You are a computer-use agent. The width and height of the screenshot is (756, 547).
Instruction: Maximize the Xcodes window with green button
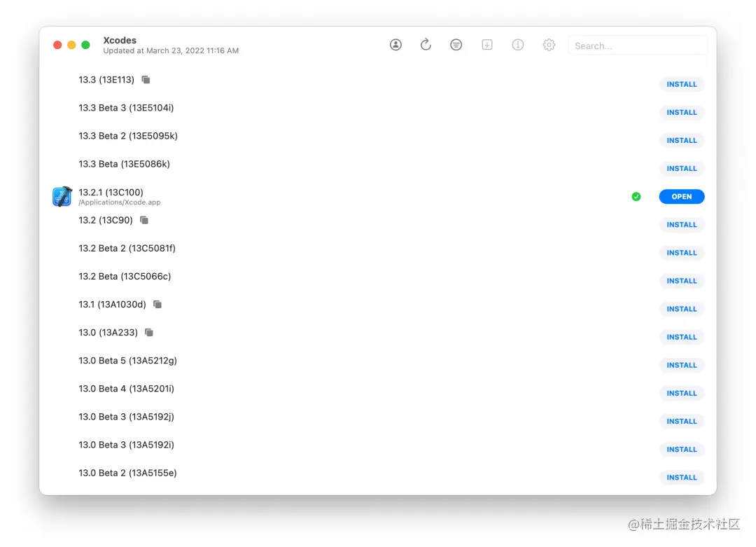click(85, 45)
